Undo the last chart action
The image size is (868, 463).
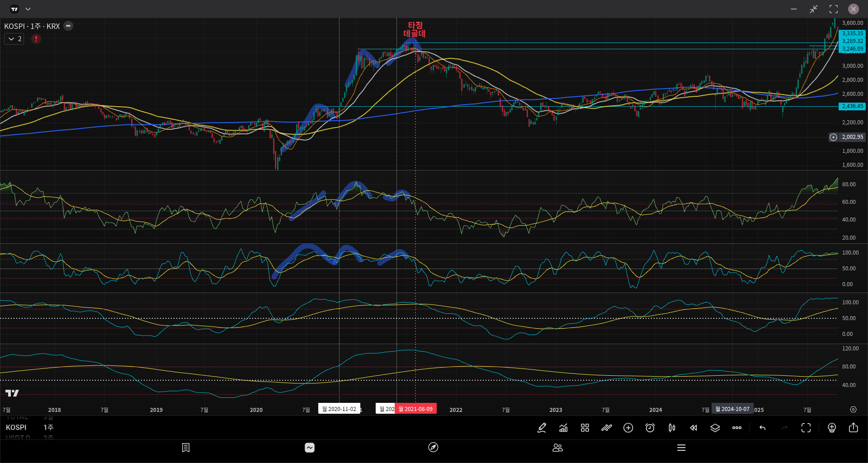tap(763, 428)
